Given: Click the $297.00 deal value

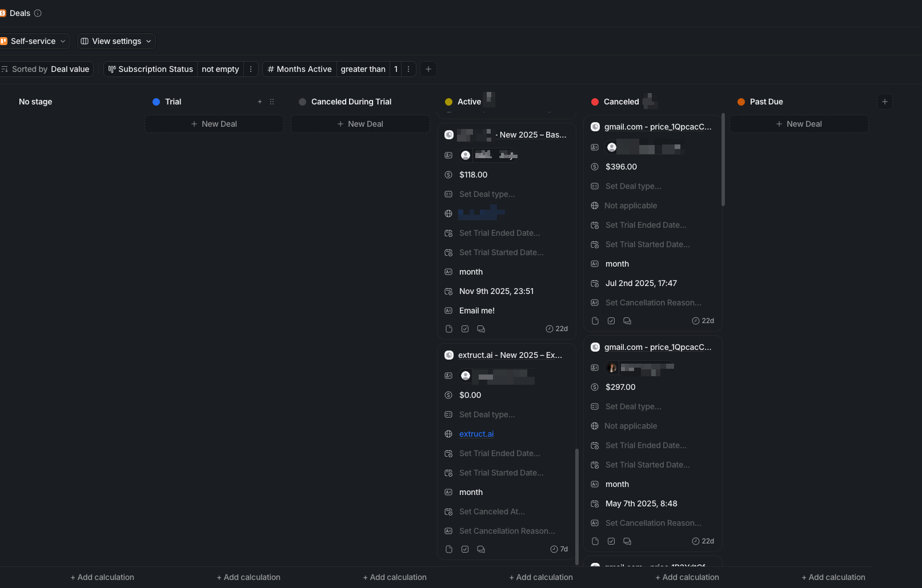Looking at the screenshot, I should [620, 387].
